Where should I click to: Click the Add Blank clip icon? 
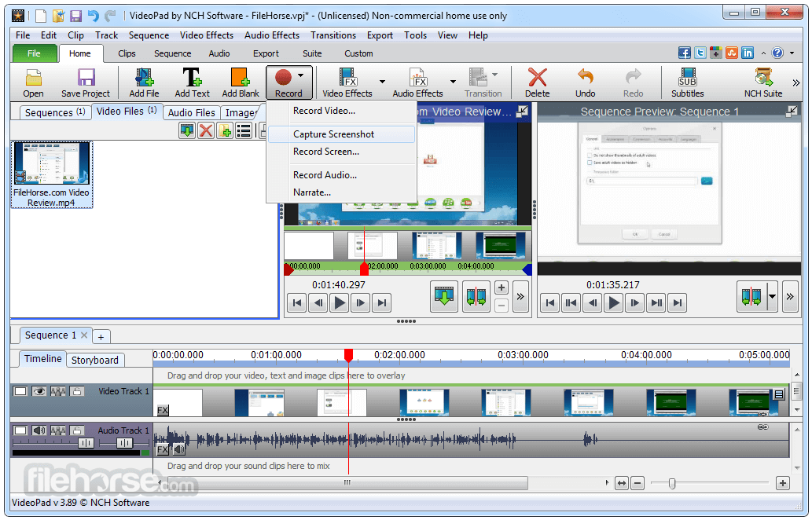(241, 78)
